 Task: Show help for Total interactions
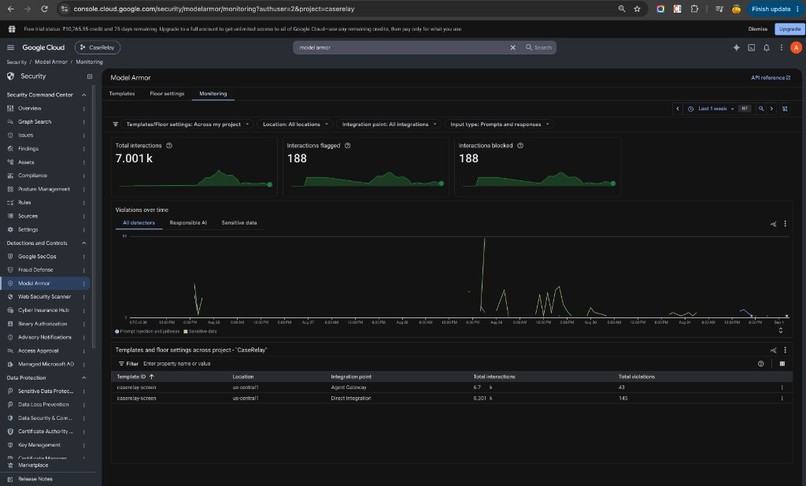(x=169, y=146)
